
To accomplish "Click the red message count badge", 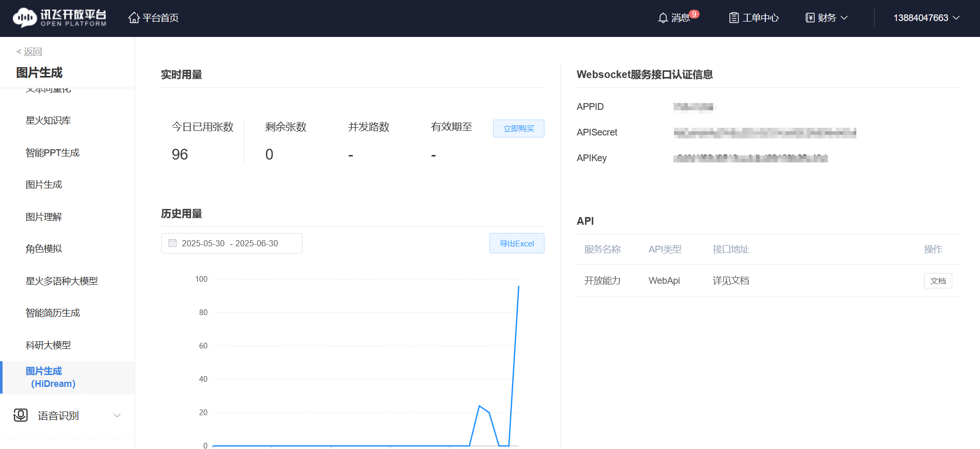I will pos(694,14).
